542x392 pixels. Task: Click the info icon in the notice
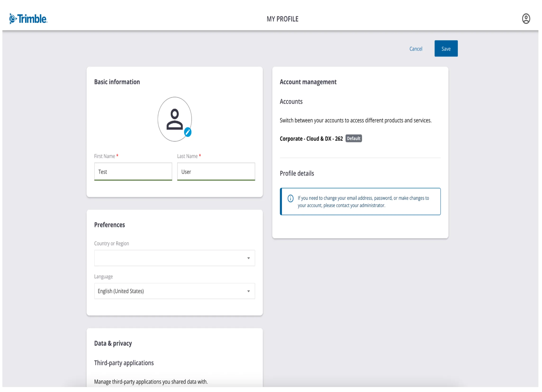[290, 198]
